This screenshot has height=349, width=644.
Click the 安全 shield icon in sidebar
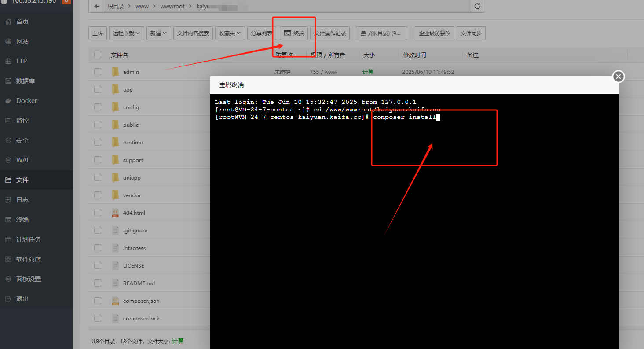click(x=8, y=140)
